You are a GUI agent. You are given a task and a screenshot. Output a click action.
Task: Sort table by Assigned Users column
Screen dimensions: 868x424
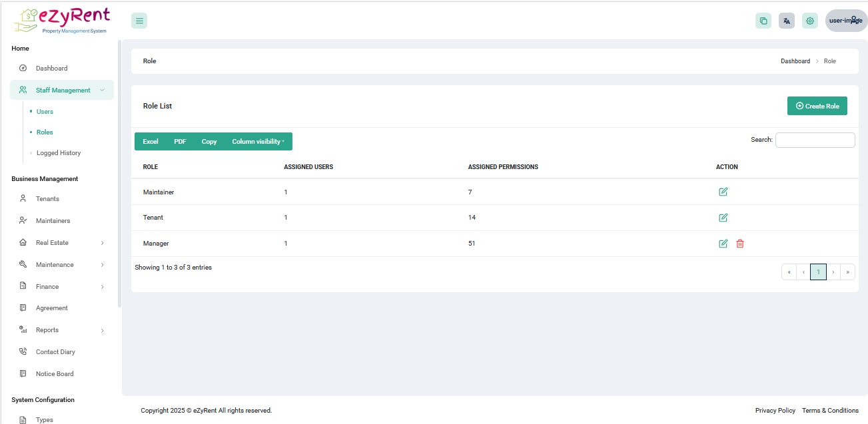click(x=308, y=167)
